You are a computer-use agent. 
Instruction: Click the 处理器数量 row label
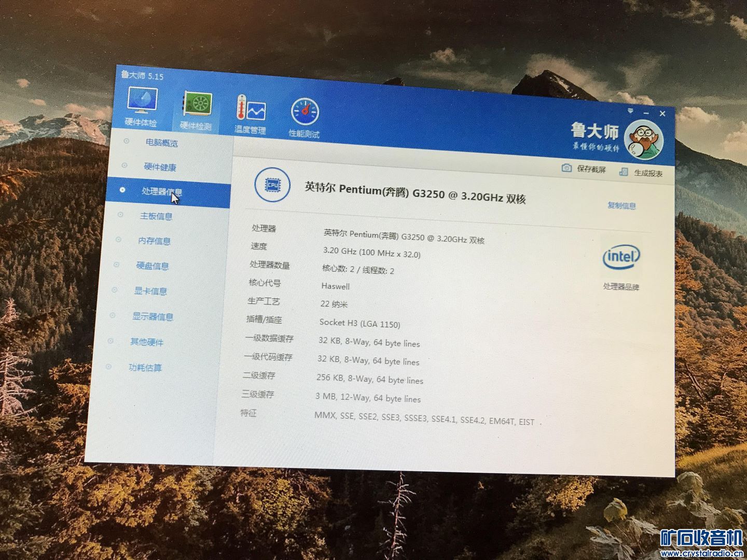(x=269, y=265)
